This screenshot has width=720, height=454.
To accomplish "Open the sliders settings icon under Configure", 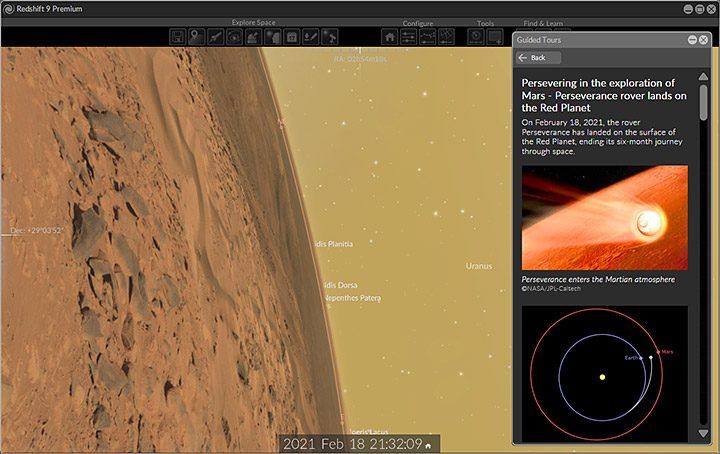I will point(408,37).
